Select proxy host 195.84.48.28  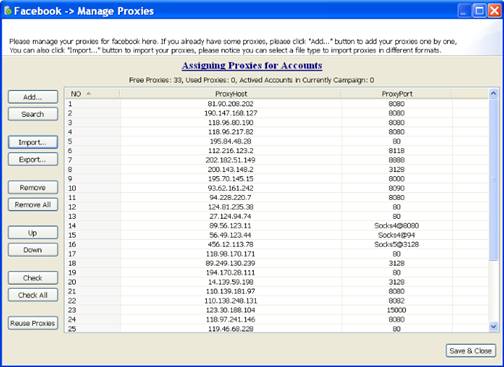(230, 141)
